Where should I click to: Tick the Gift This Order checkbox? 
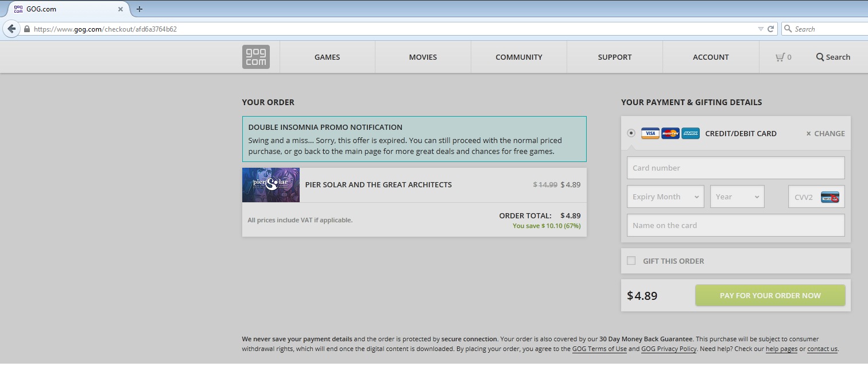(x=631, y=261)
